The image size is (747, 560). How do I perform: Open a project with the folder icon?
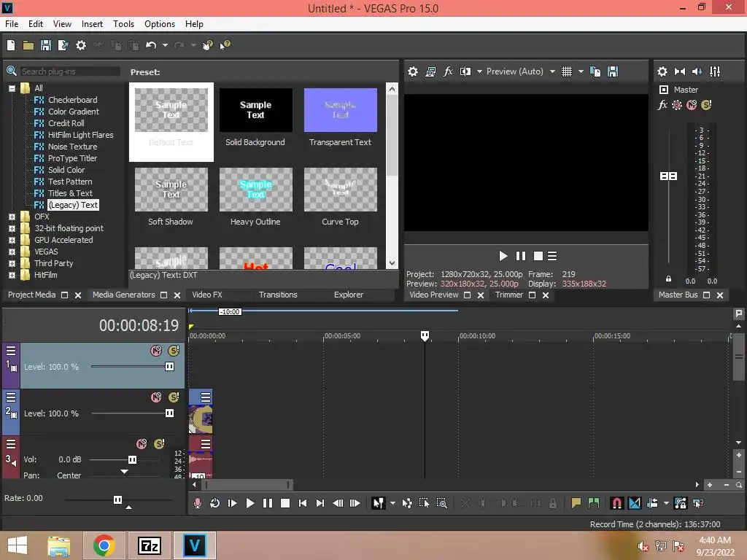tap(28, 45)
